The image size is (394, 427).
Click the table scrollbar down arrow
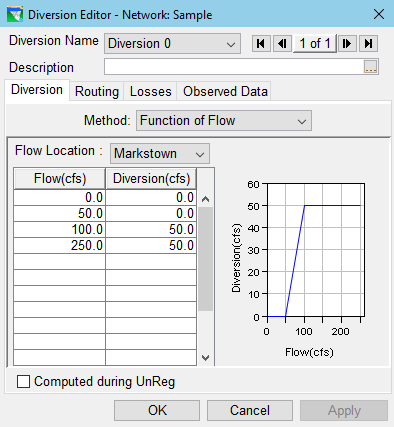[206, 358]
